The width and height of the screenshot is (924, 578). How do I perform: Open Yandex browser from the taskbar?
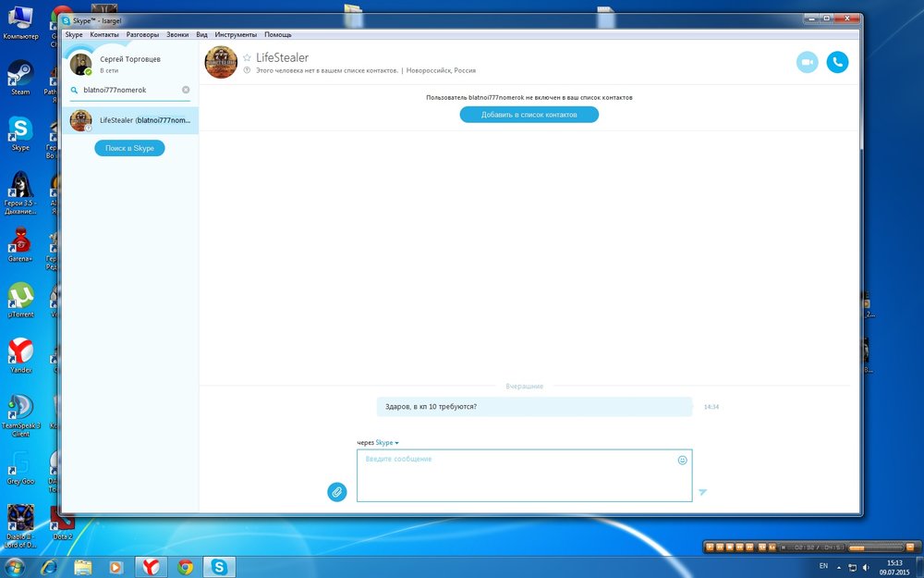pos(151,567)
